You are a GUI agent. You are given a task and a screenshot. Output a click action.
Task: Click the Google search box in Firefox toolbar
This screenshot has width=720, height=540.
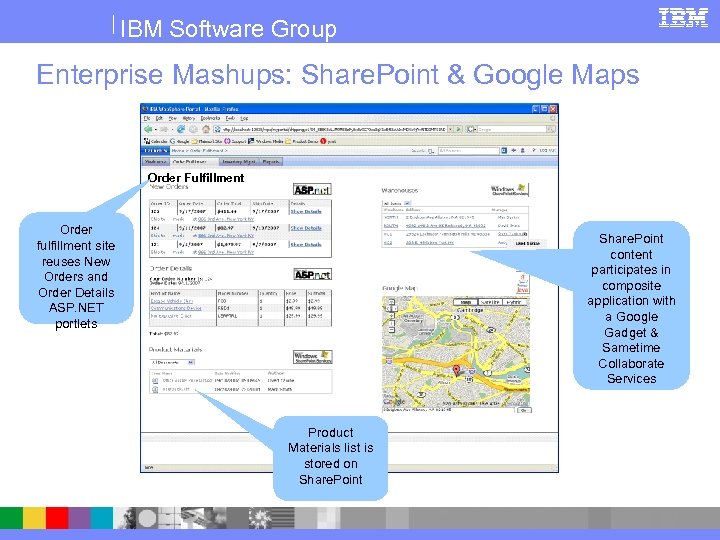(512, 129)
